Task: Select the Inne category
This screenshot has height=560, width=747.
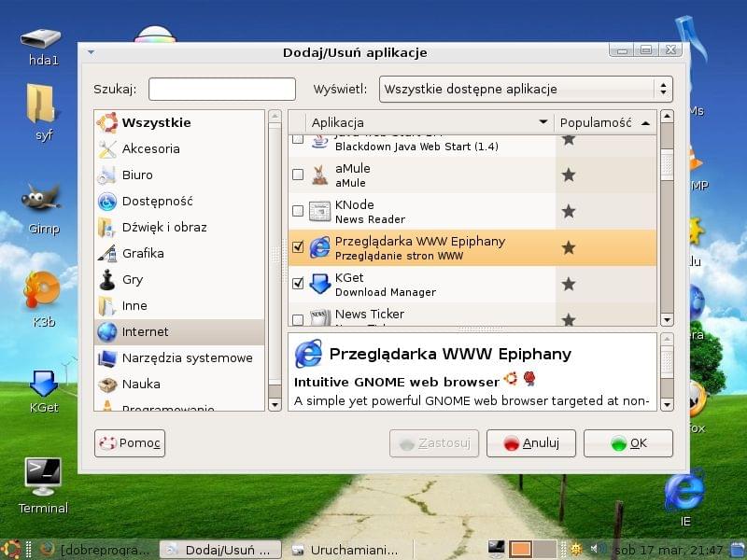Action: (x=178, y=306)
